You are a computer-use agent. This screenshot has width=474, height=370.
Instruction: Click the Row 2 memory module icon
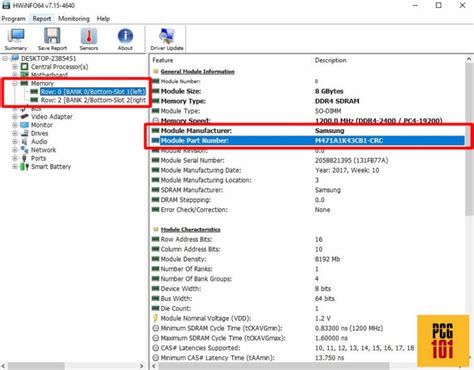click(x=34, y=100)
